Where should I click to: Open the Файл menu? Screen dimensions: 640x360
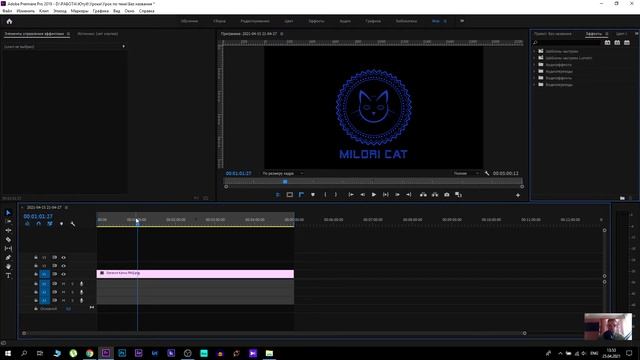(7, 11)
